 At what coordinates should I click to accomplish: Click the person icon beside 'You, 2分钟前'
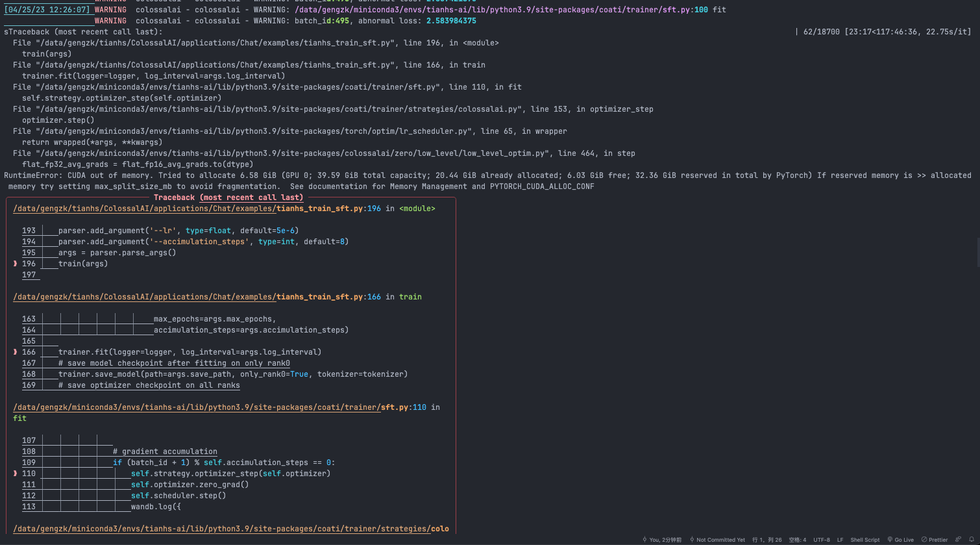644,539
